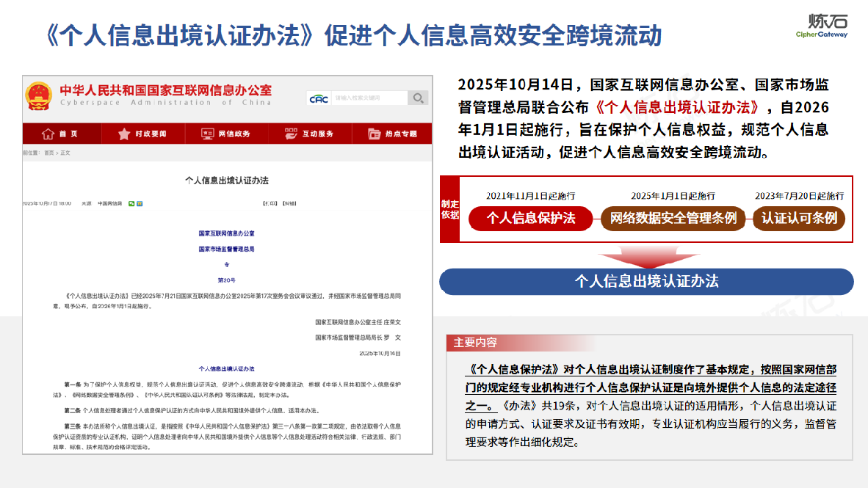
Task: Click the national emblem logo
Action: coord(38,97)
